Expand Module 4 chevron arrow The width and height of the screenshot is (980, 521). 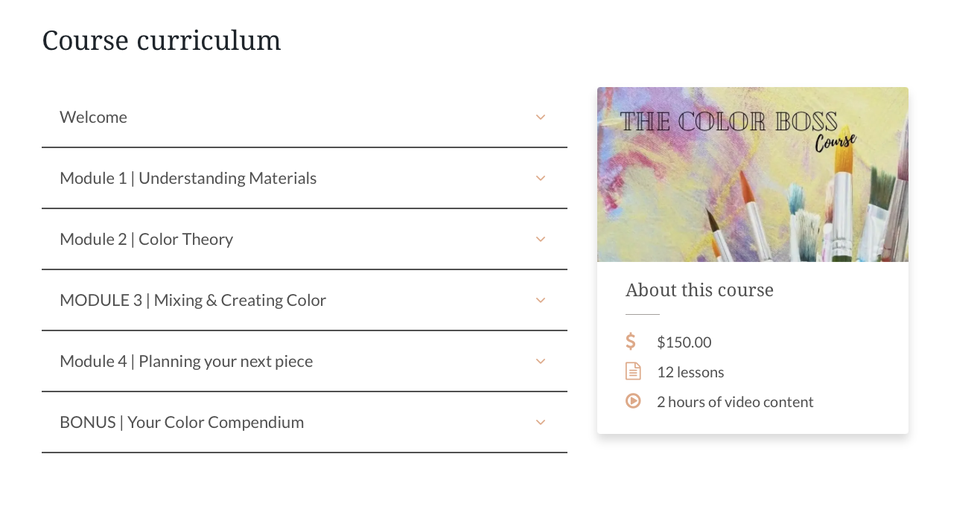point(541,361)
